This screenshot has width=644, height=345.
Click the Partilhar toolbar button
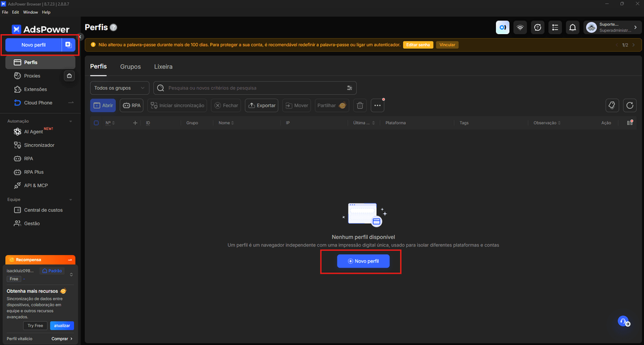tap(332, 106)
